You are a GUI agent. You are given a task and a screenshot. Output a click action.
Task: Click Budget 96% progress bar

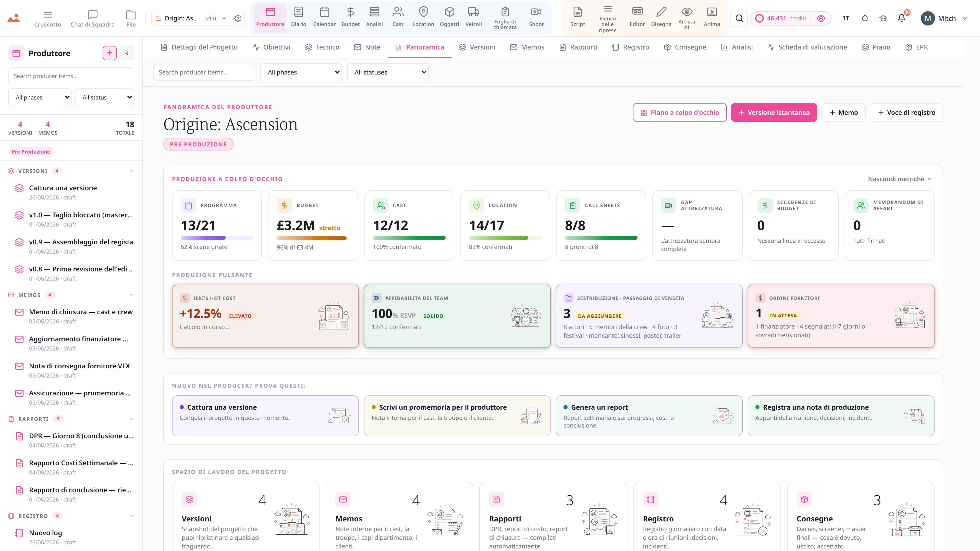coord(313,239)
